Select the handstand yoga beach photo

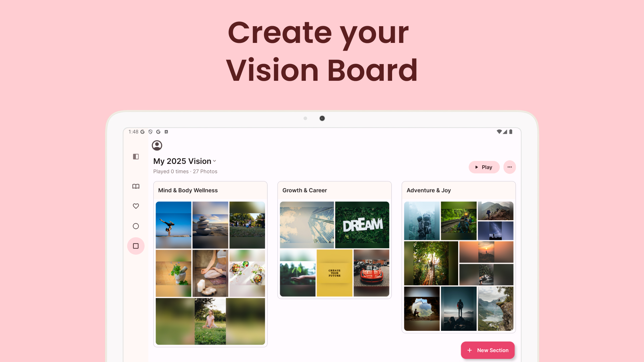[173, 225]
